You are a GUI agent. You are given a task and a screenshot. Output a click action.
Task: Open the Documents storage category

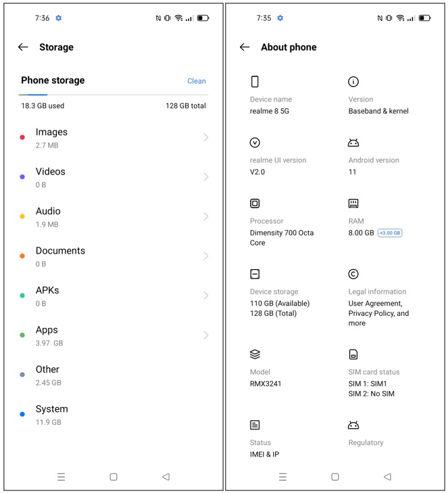[x=113, y=256]
